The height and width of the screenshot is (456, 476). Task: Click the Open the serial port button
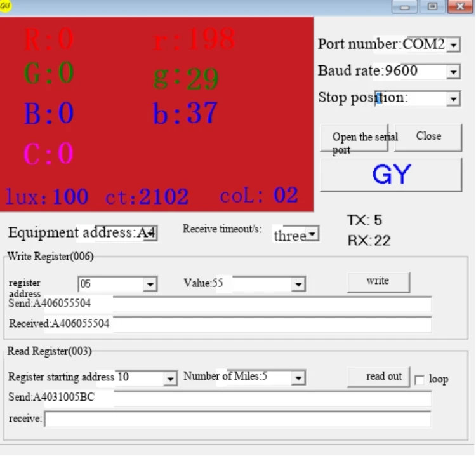click(x=354, y=138)
